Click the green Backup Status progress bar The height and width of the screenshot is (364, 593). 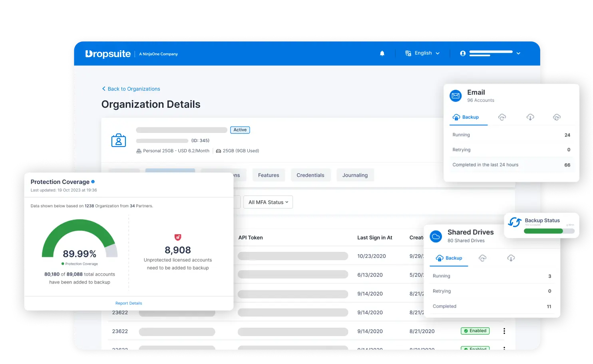click(x=543, y=231)
